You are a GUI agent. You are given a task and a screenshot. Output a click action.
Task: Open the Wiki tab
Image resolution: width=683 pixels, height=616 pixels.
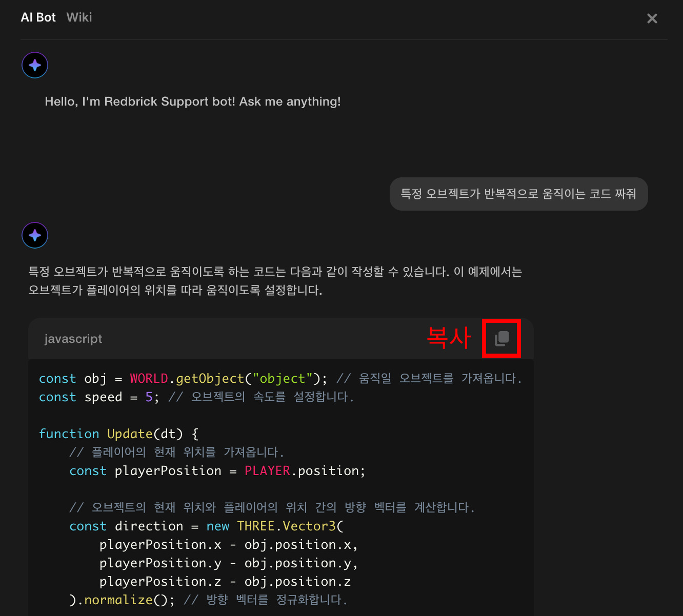click(79, 17)
